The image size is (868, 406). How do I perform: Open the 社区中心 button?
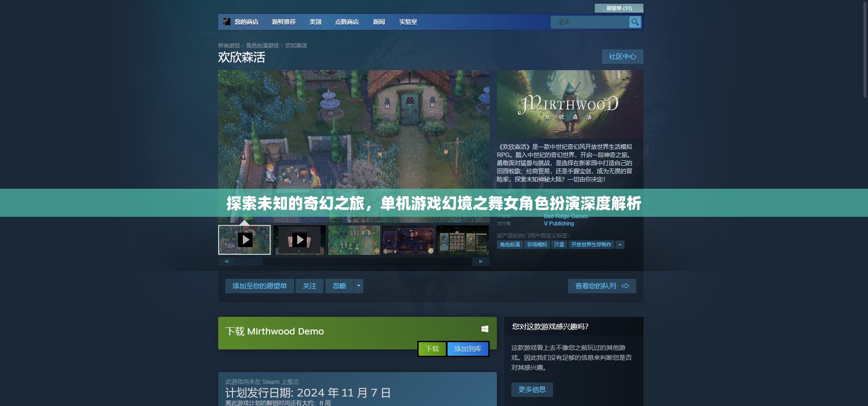coord(622,57)
